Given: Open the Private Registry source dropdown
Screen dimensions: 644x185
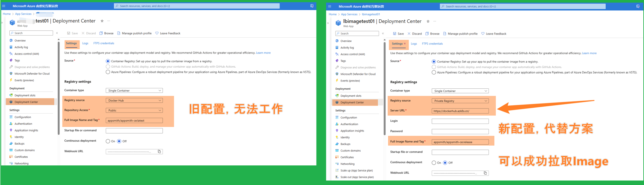Looking at the screenshot, I should [460, 101].
